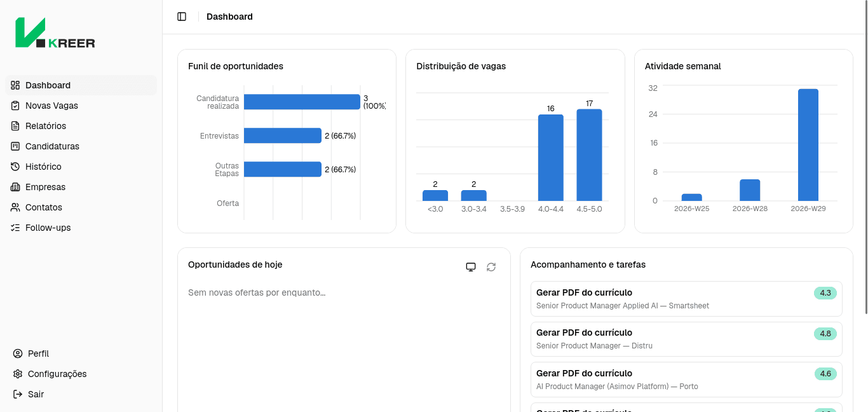Open the Follow-ups section
This screenshot has width=868, height=412.
(81, 228)
